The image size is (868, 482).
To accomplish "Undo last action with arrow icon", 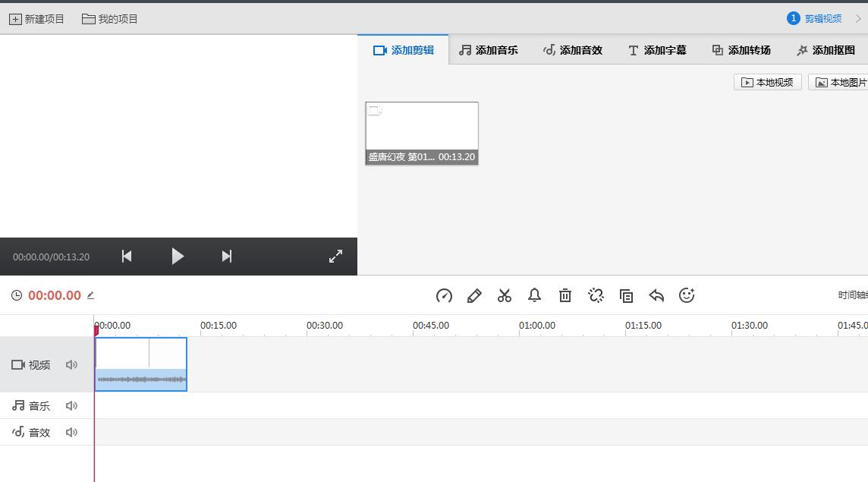I will point(656,296).
